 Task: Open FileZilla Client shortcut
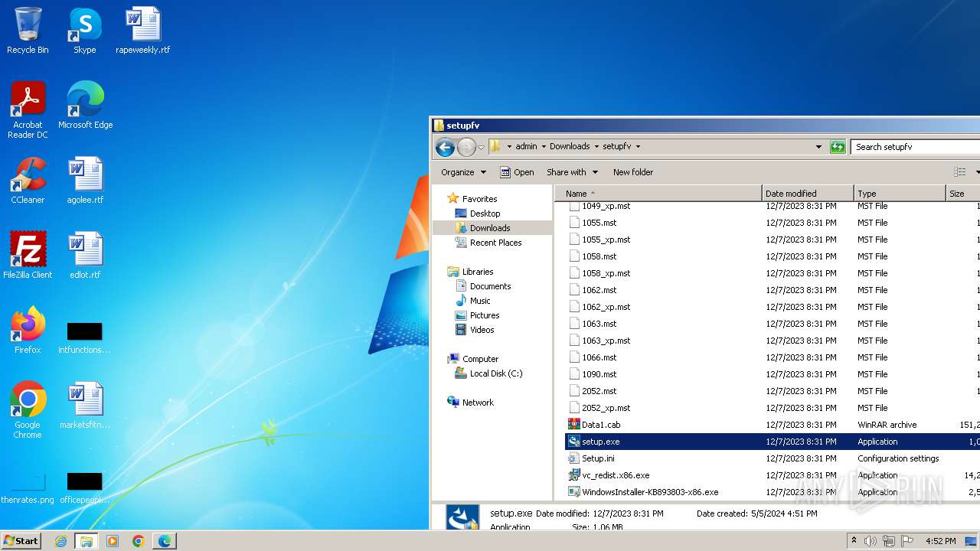click(28, 256)
